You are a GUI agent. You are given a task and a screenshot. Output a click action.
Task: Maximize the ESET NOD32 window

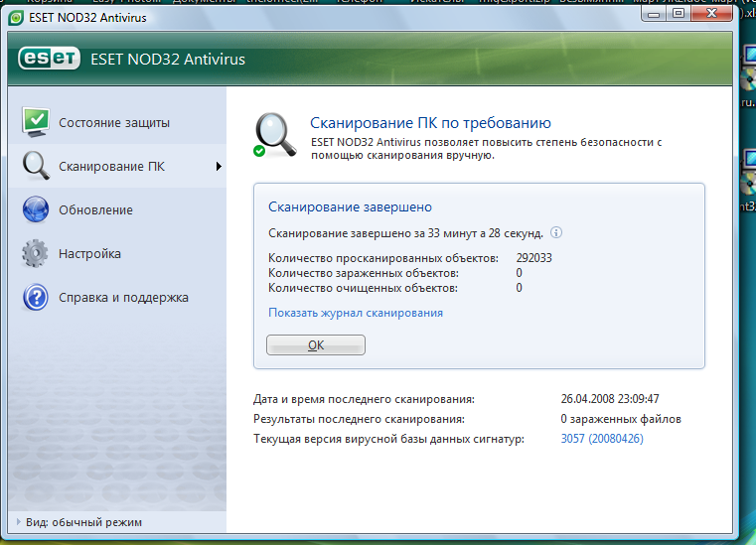[679, 14]
